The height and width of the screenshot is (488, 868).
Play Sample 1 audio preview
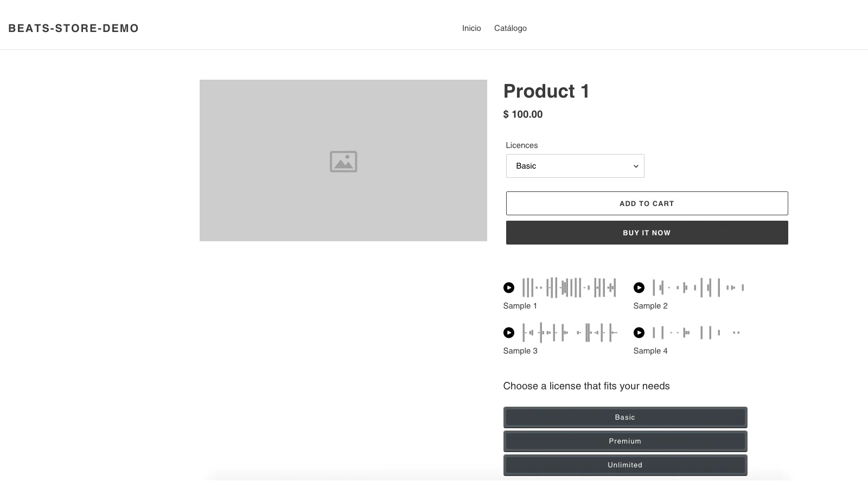[x=508, y=287]
